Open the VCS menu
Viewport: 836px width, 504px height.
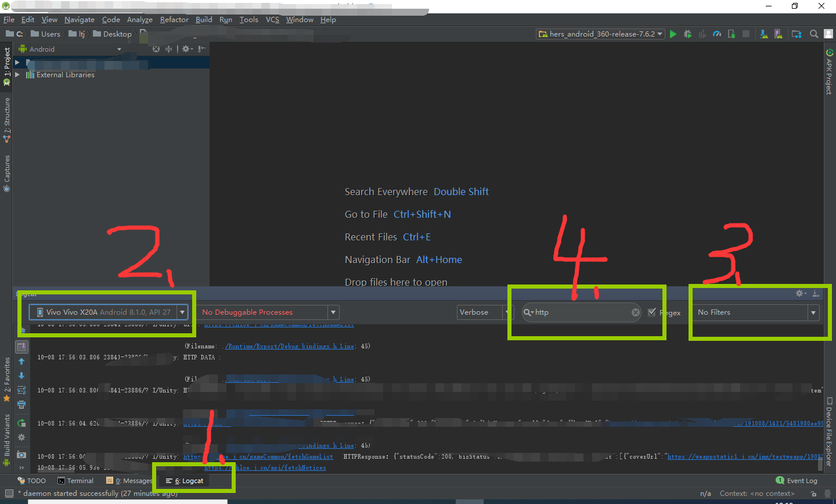(x=272, y=20)
